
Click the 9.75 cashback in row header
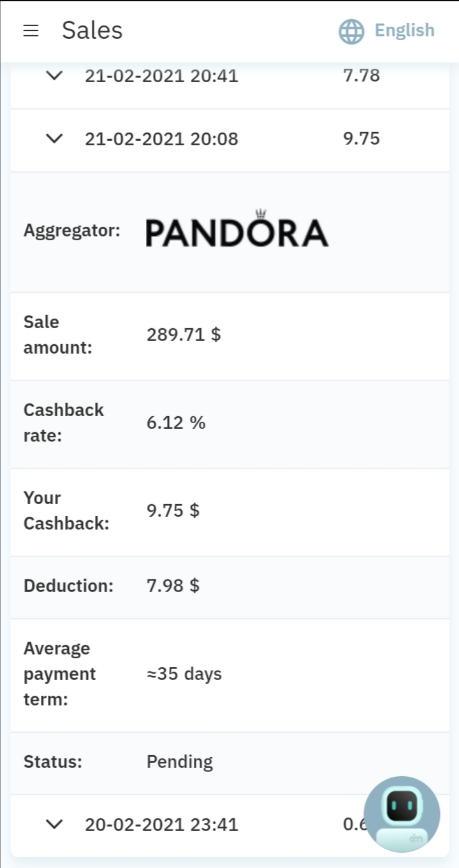click(x=361, y=138)
